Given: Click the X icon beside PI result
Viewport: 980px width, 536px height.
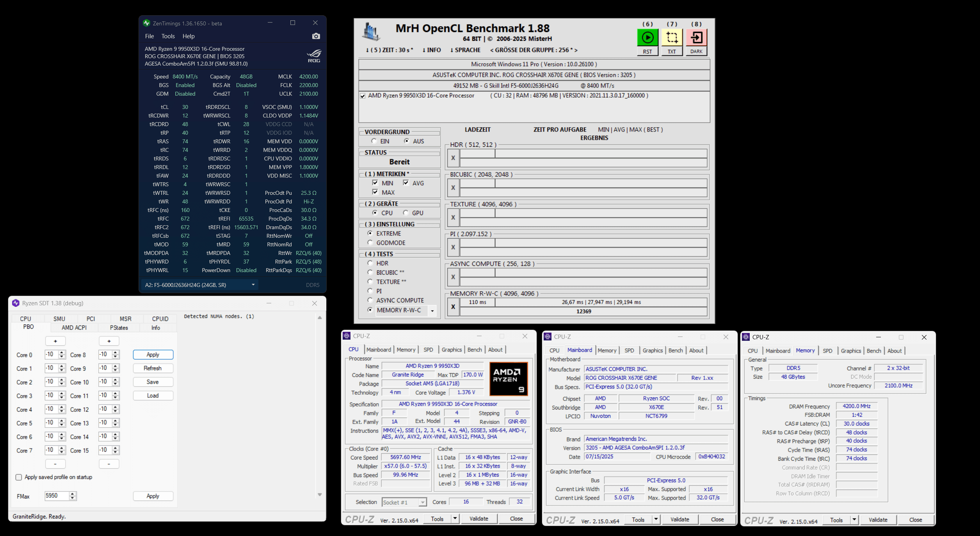Looking at the screenshot, I should click(453, 247).
